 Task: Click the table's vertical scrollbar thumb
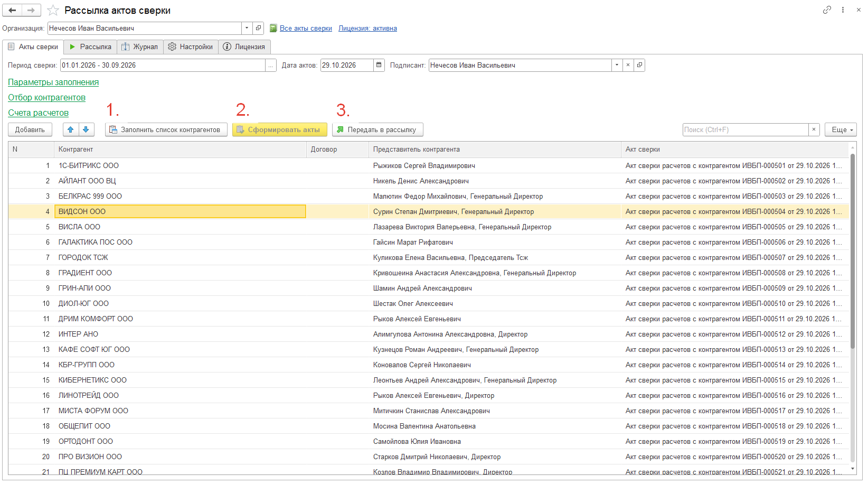coord(853,251)
